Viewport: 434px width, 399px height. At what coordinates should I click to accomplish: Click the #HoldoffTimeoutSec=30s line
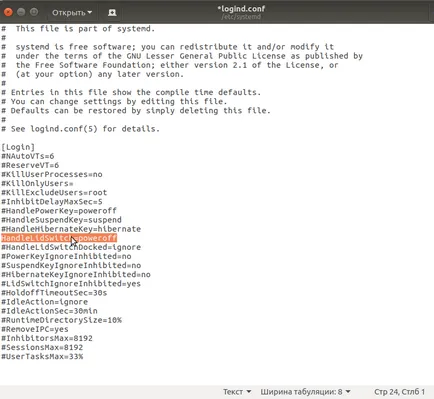point(54,293)
